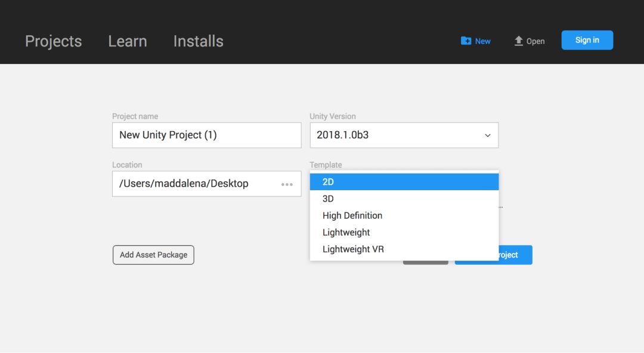Open the Installs tab
Image resolution: width=644 pixels, height=353 pixels.
198,41
